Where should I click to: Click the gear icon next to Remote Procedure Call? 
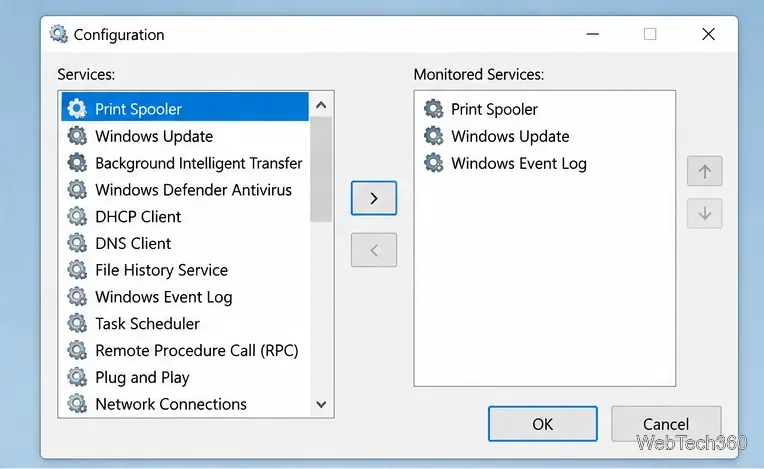77,350
